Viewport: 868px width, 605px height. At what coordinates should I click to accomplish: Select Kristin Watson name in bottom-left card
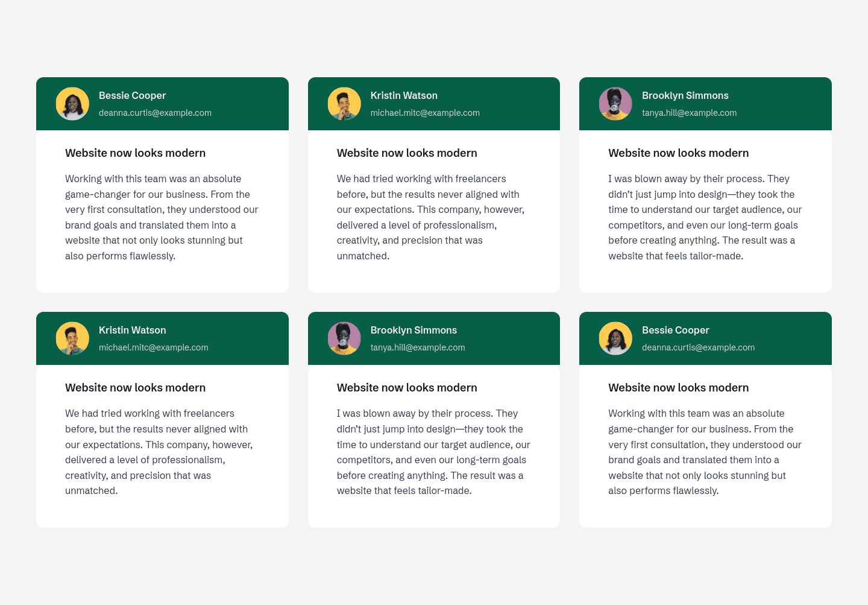[132, 330]
